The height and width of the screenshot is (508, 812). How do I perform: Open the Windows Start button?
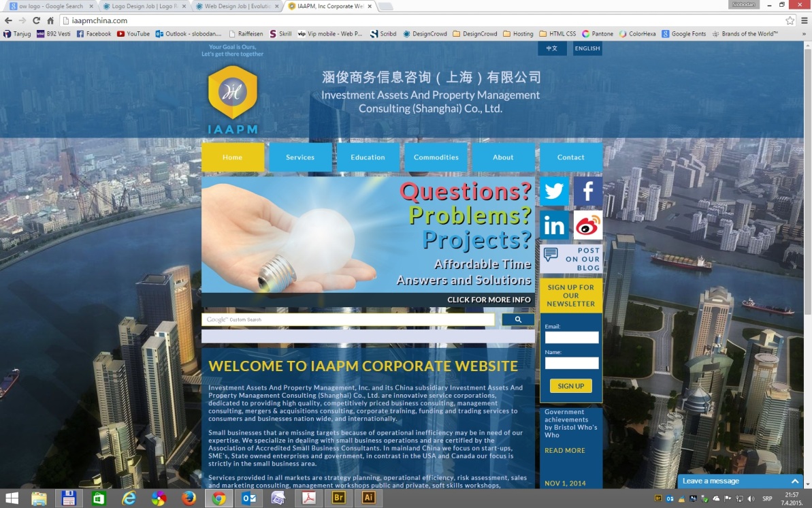(x=12, y=498)
